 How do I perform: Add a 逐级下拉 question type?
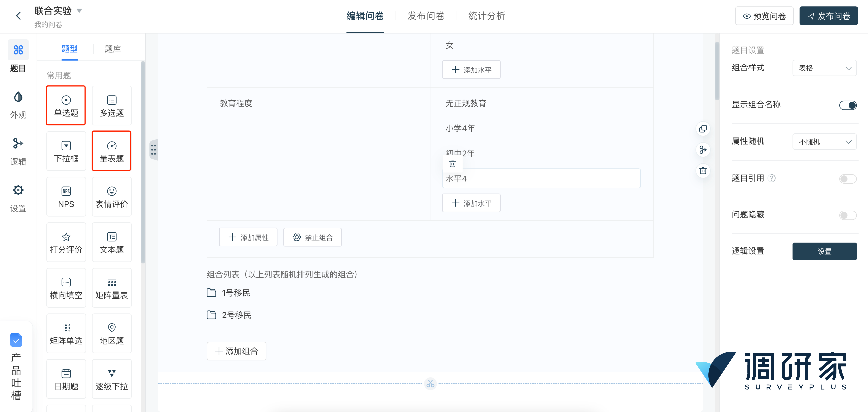pyautogui.click(x=112, y=379)
